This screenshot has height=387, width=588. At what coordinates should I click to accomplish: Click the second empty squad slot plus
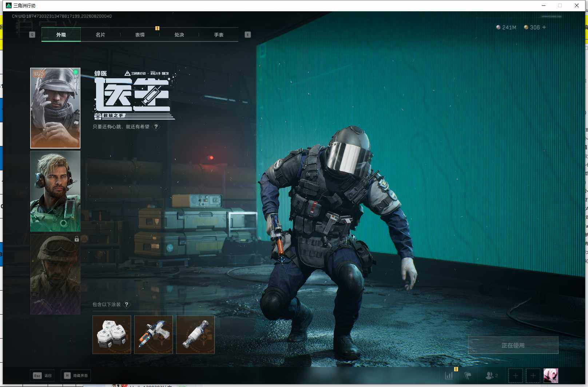[x=533, y=375]
